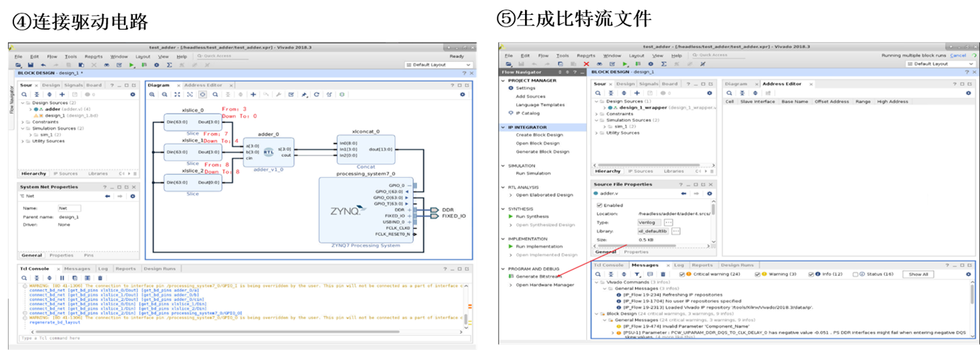Click Validate Design icon in Diagram toolbar
980x350 pixels.
click(x=291, y=94)
